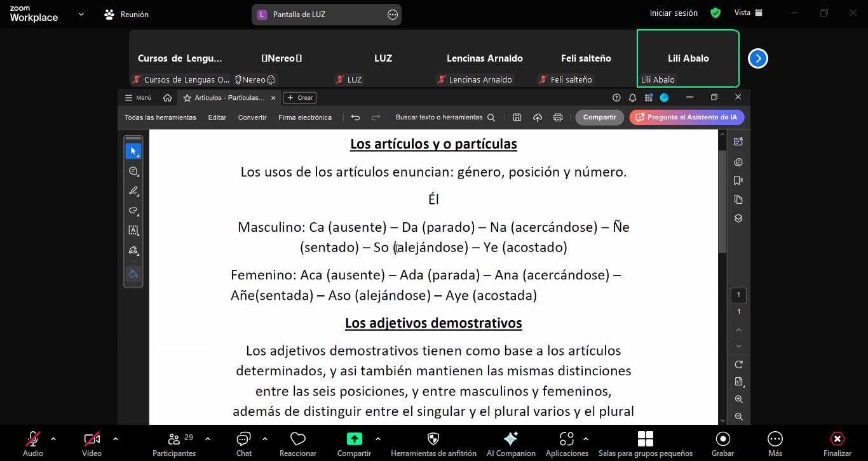Launch the AI Companion
This screenshot has width=868, height=461.
coord(510,443)
